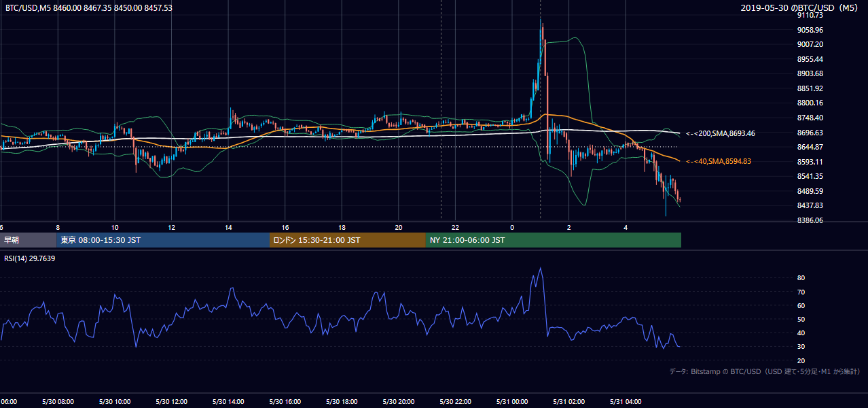Image resolution: width=868 pixels, height=408 pixels.
Task: Click the 5/30 16:00 time axis label
Action: click(x=285, y=402)
